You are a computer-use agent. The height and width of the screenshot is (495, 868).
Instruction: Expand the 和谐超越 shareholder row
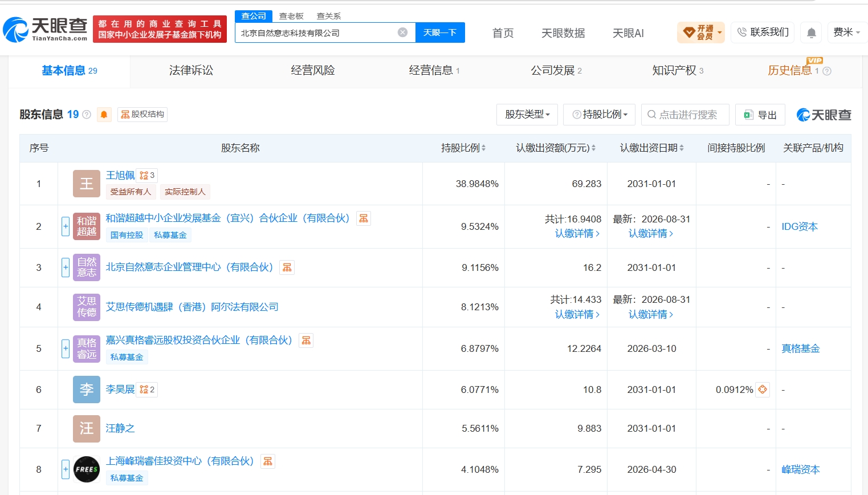click(x=66, y=226)
